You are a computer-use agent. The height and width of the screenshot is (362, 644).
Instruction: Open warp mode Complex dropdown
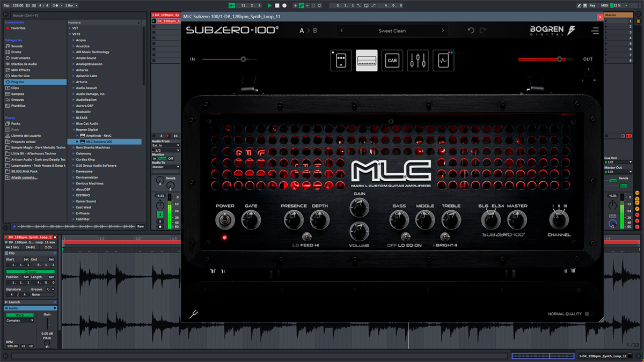(x=20, y=320)
